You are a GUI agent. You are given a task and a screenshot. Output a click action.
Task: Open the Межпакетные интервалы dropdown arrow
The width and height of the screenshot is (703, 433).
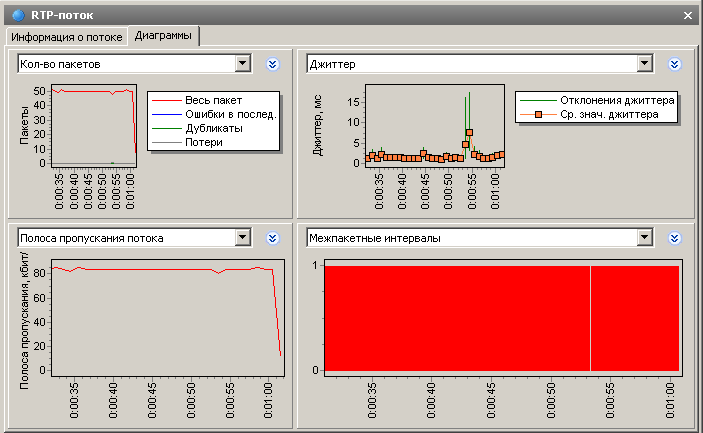pyautogui.click(x=644, y=238)
